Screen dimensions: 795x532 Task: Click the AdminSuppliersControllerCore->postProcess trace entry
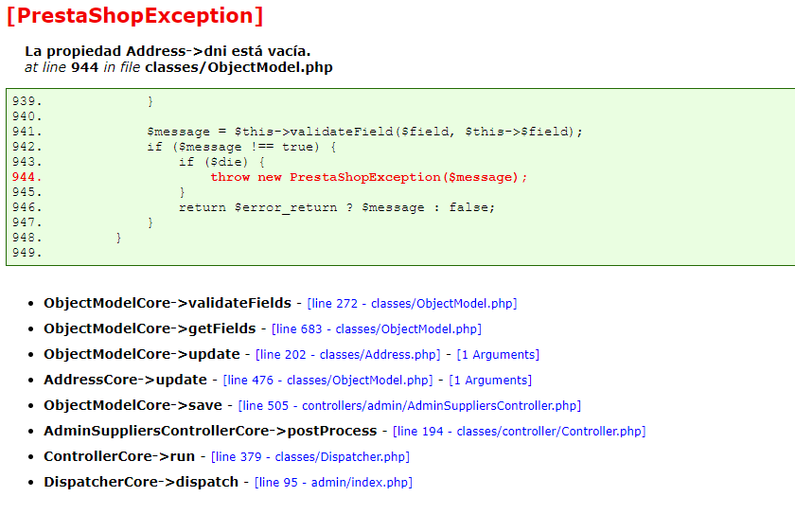tap(210, 431)
